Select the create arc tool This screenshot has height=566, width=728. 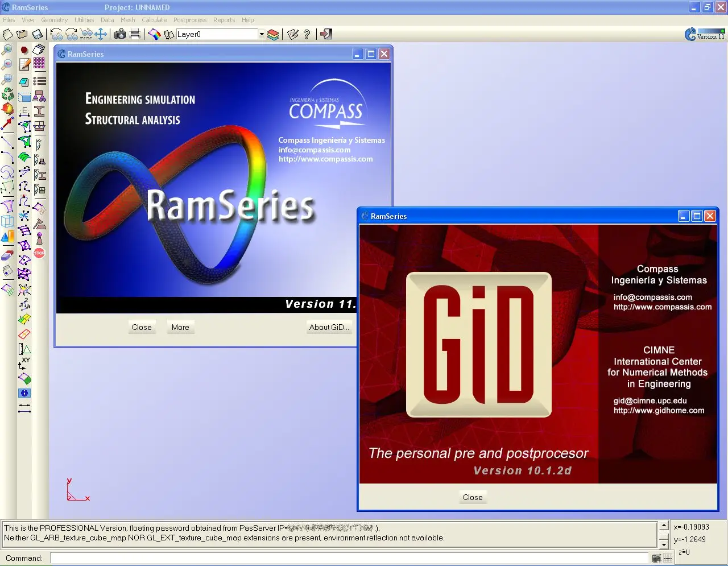click(7, 156)
